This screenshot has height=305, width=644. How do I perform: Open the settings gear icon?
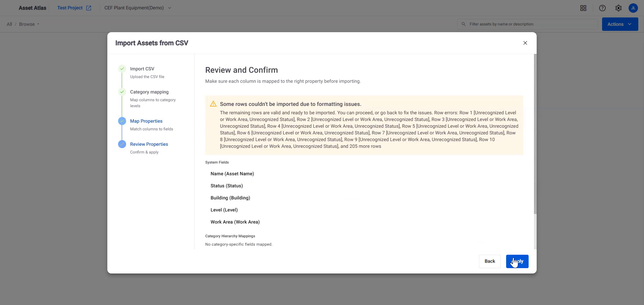click(x=619, y=8)
